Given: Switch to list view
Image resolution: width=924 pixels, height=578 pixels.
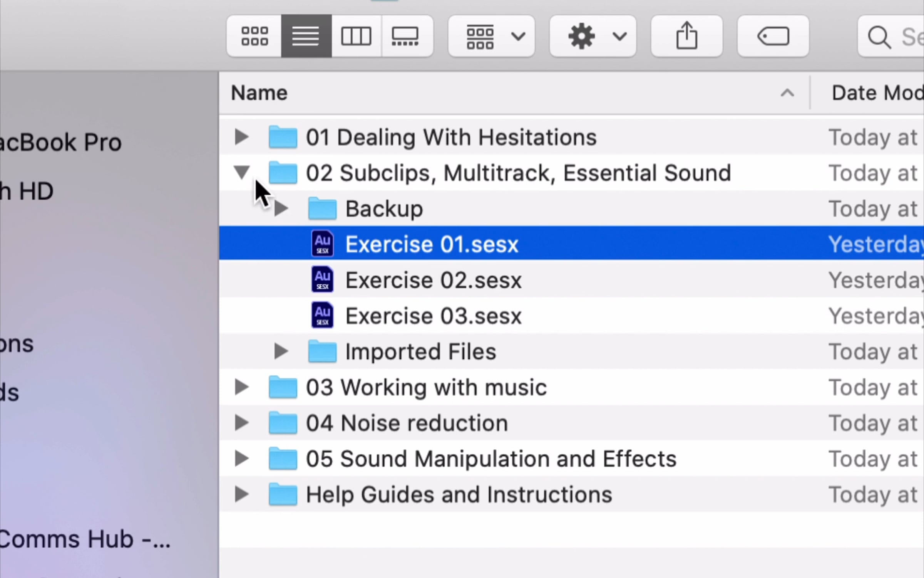Looking at the screenshot, I should click(x=306, y=36).
